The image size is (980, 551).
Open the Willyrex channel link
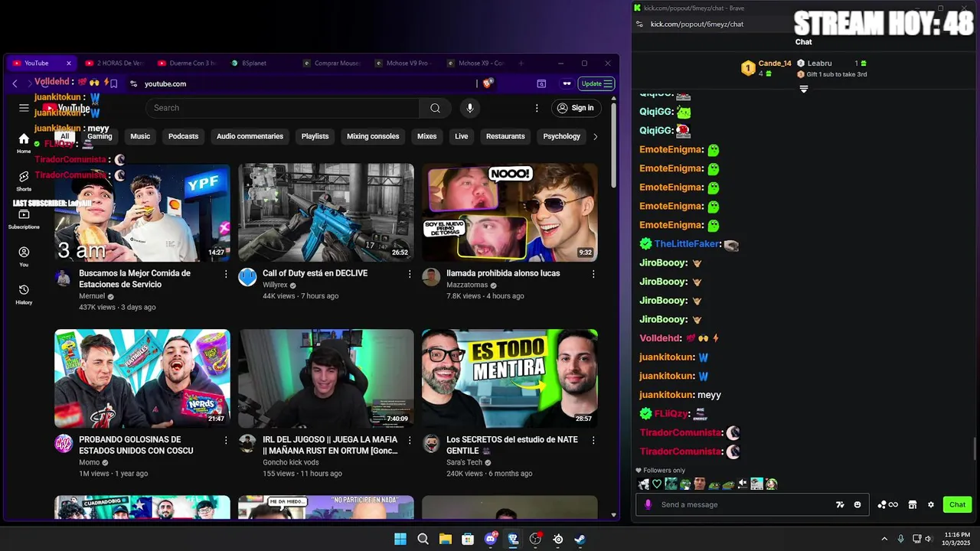point(275,285)
